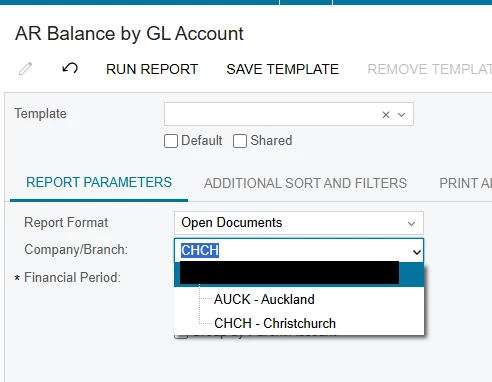The height and width of the screenshot is (382, 492).
Task: Switch to Report Parameters tab
Action: 99,182
